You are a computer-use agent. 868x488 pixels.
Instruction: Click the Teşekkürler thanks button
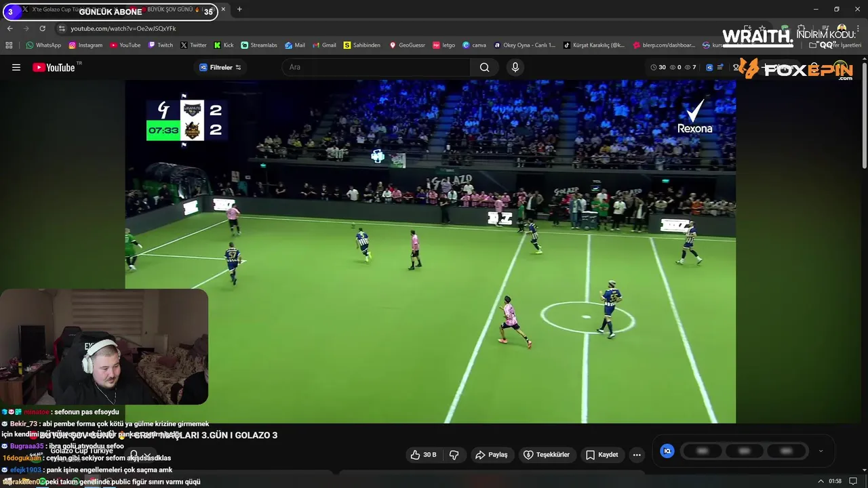547,455
